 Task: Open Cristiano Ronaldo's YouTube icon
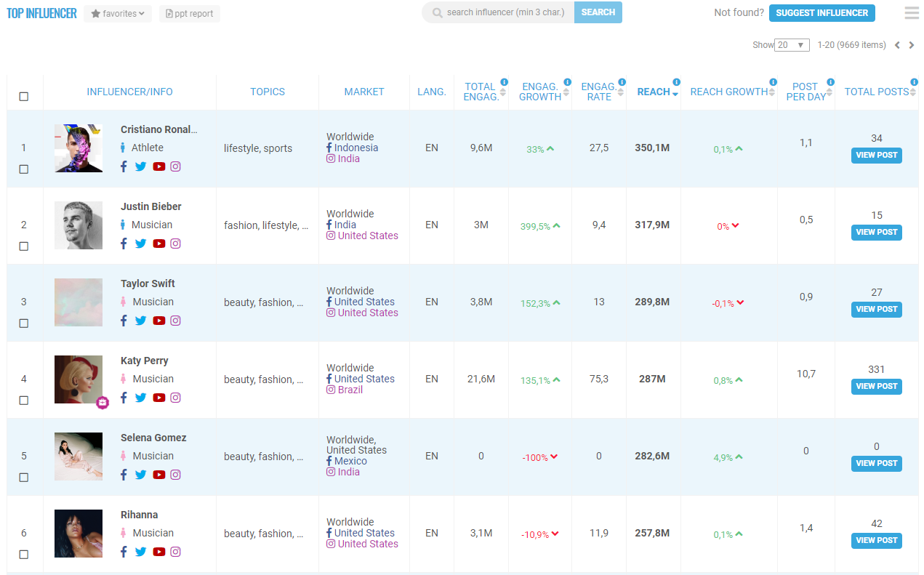[159, 166]
